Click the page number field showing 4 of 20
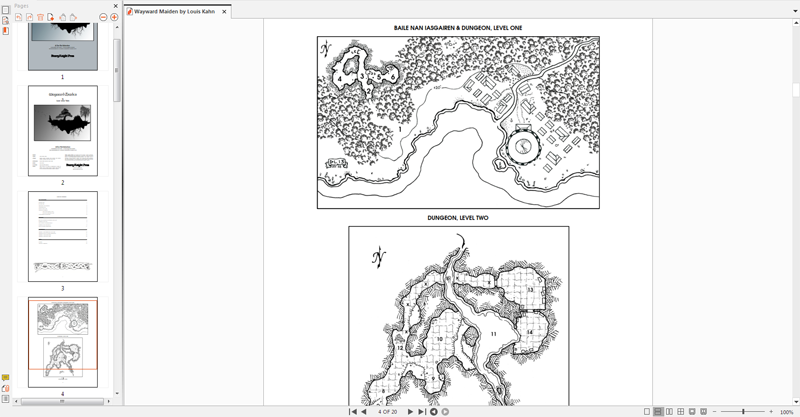The height and width of the screenshot is (417, 800). click(x=387, y=411)
